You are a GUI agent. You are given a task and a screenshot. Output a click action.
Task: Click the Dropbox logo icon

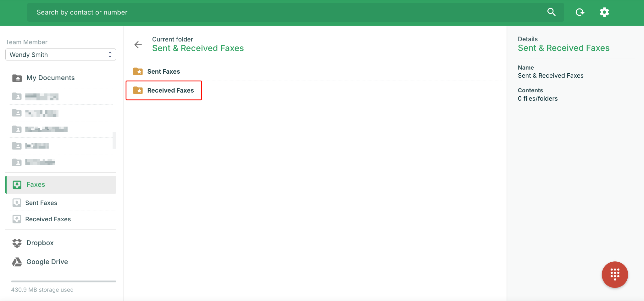(17, 243)
